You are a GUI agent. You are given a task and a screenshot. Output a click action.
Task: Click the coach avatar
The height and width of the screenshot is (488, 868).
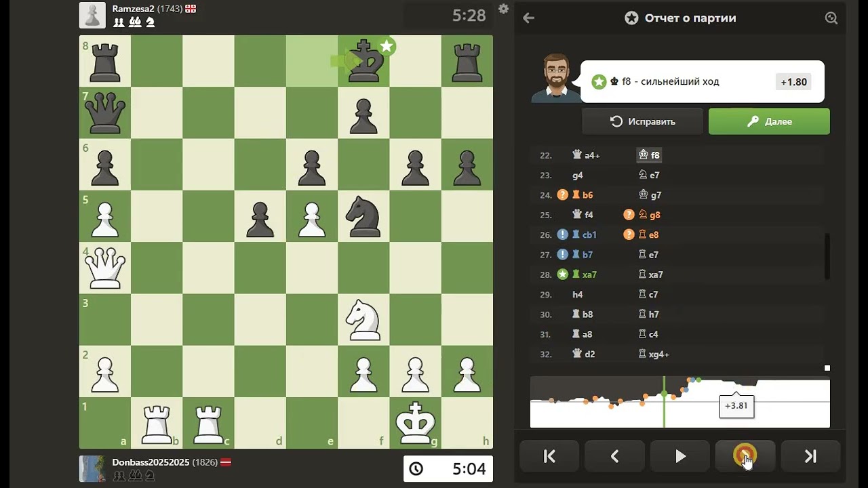click(x=555, y=78)
